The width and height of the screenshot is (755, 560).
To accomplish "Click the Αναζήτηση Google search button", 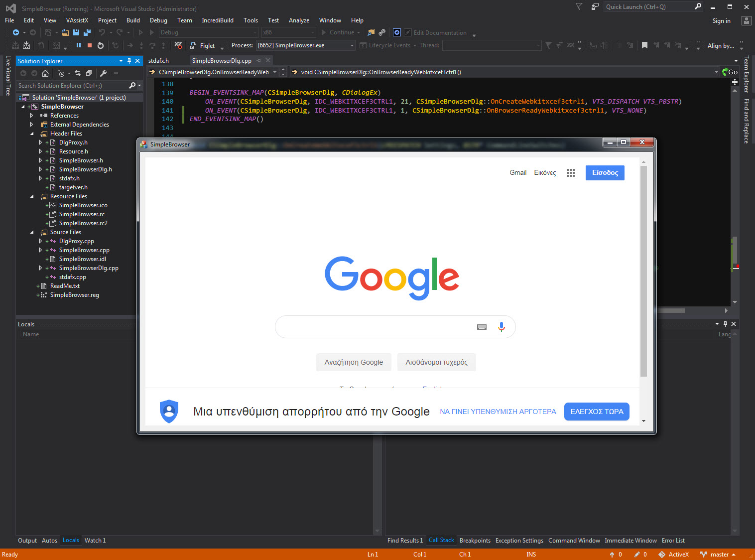I will (x=354, y=363).
